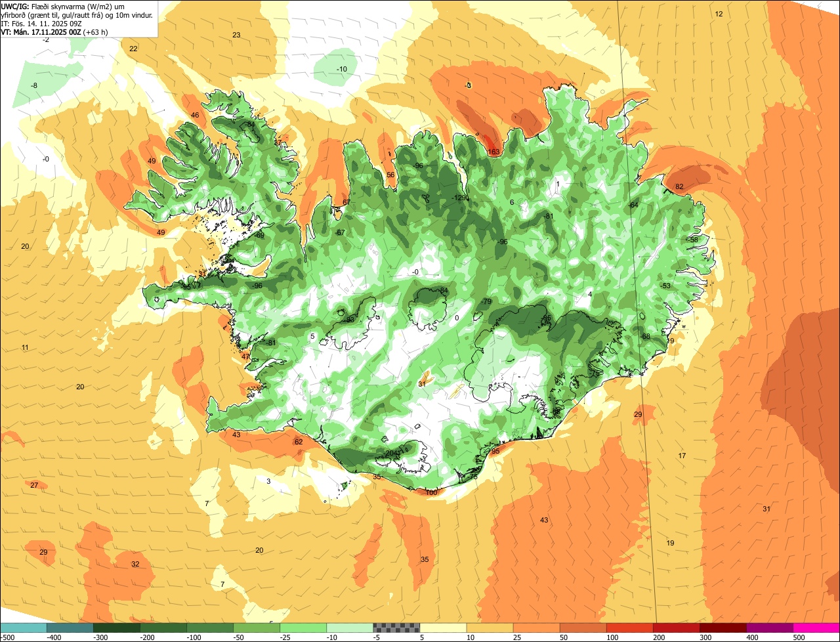Viewport: 840px width, 642px height.
Task: Click the '62' value off the southwest coast
Action: click(299, 442)
